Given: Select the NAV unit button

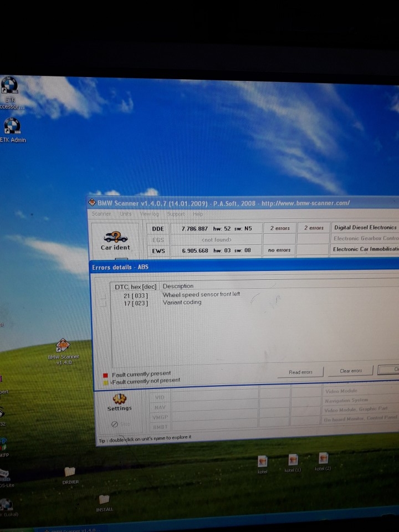Looking at the screenshot, I should (160, 407).
